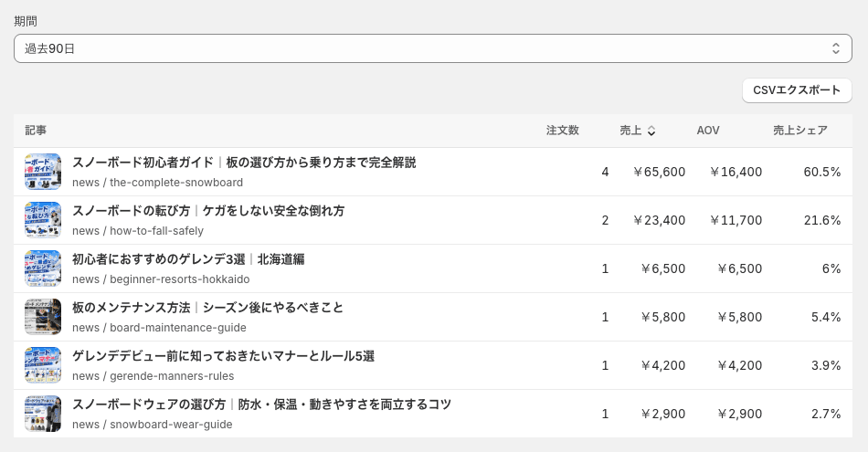This screenshot has height=452, width=868.
Task: Open article 板のメンテナンス方法 title
Action: pyautogui.click(x=207, y=308)
